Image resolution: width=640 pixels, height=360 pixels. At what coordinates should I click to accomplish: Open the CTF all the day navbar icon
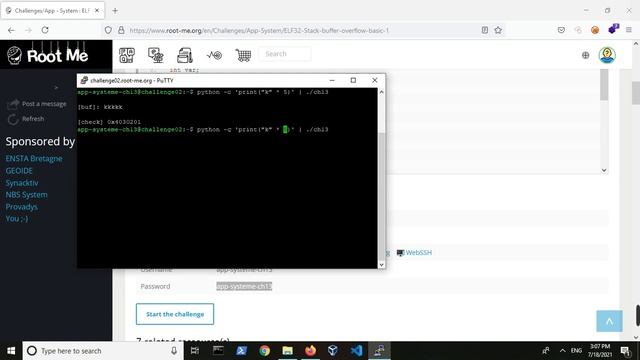tap(156, 55)
